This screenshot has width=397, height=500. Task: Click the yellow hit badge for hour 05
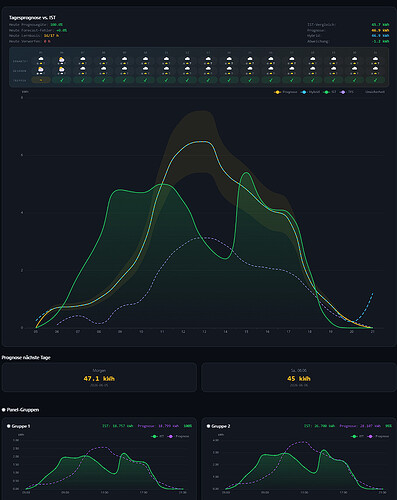coord(41,80)
